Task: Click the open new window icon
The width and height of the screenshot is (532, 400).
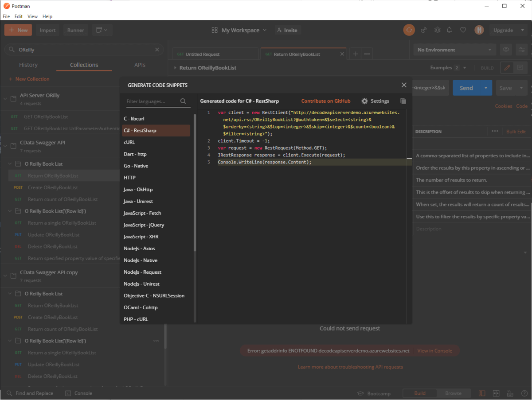Action: click(x=102, y=30)
